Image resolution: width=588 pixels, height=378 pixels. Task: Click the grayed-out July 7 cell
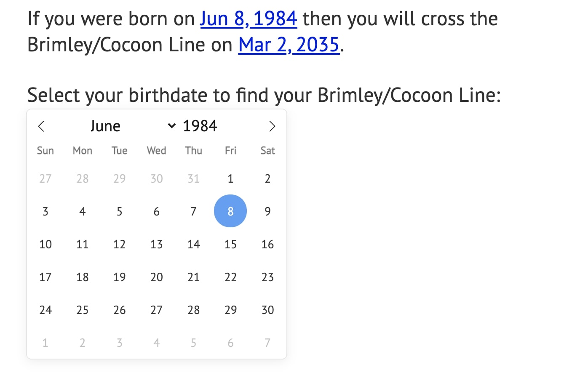[x=267, y=343]
